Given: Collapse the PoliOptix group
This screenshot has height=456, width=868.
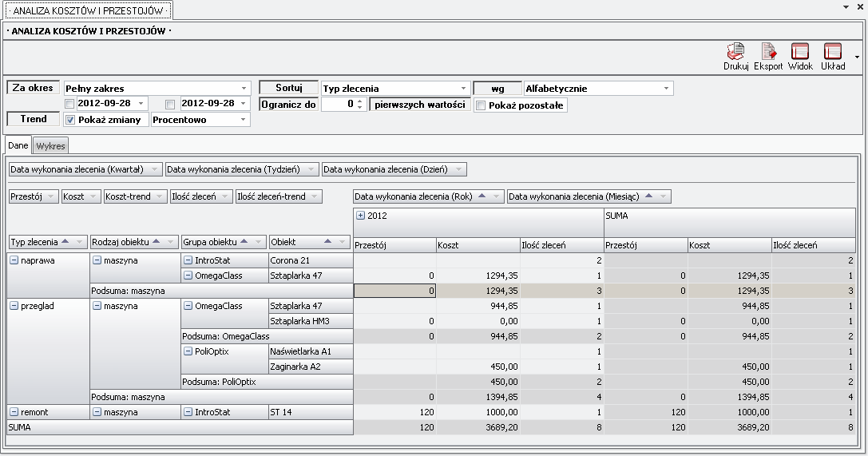Looking at the screenshot, I should (x=188, y=351).
